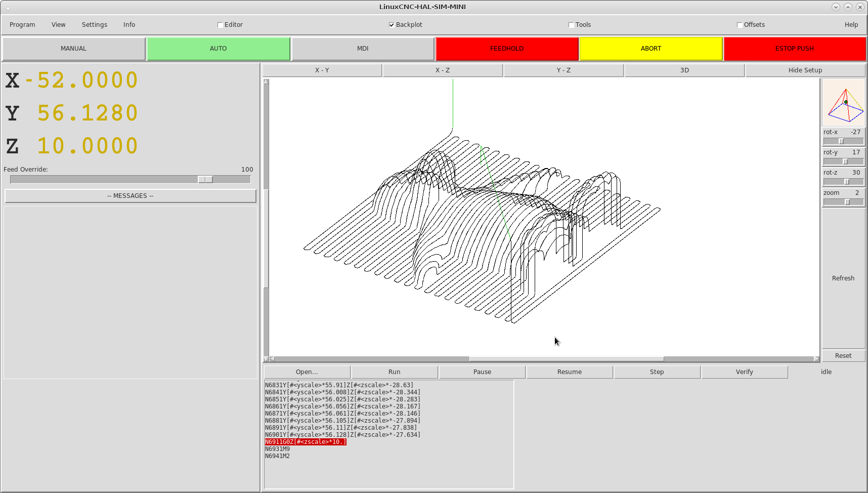
Task: Open the Settings menu
Action: coord(95,25)
